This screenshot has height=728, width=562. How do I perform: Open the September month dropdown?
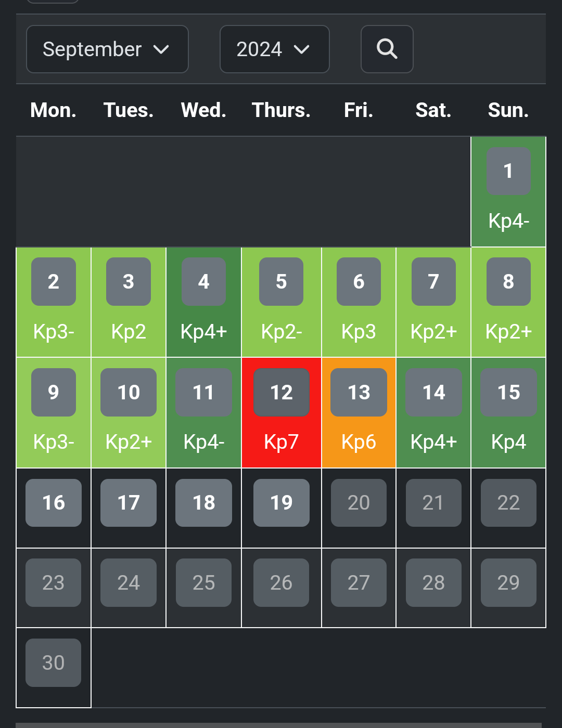[x=107, y=49]
